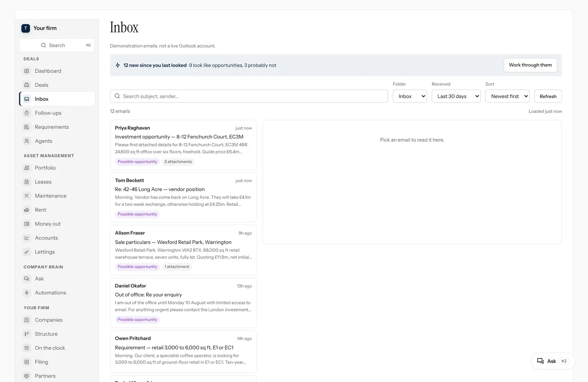Image resolution: width=588 pixels, height=382 pixels.
Task: Select the Structure branch icon
Action: tap(27, 334)
